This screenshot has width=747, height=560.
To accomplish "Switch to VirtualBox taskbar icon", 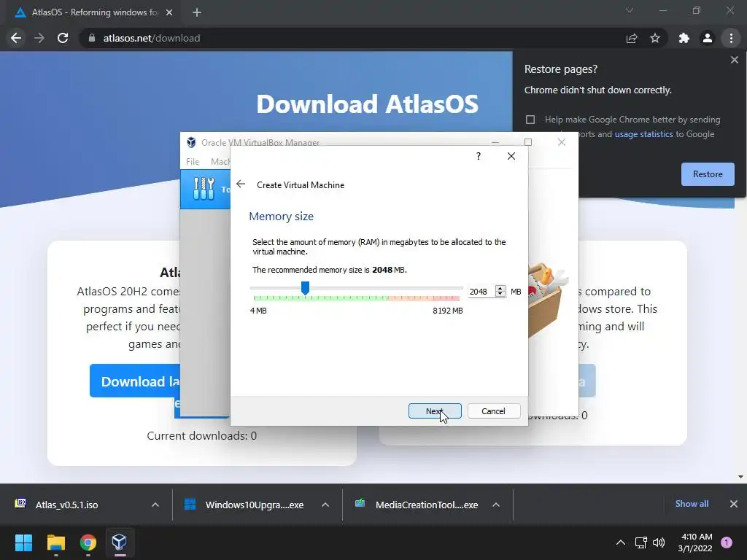I will [119, 542].
